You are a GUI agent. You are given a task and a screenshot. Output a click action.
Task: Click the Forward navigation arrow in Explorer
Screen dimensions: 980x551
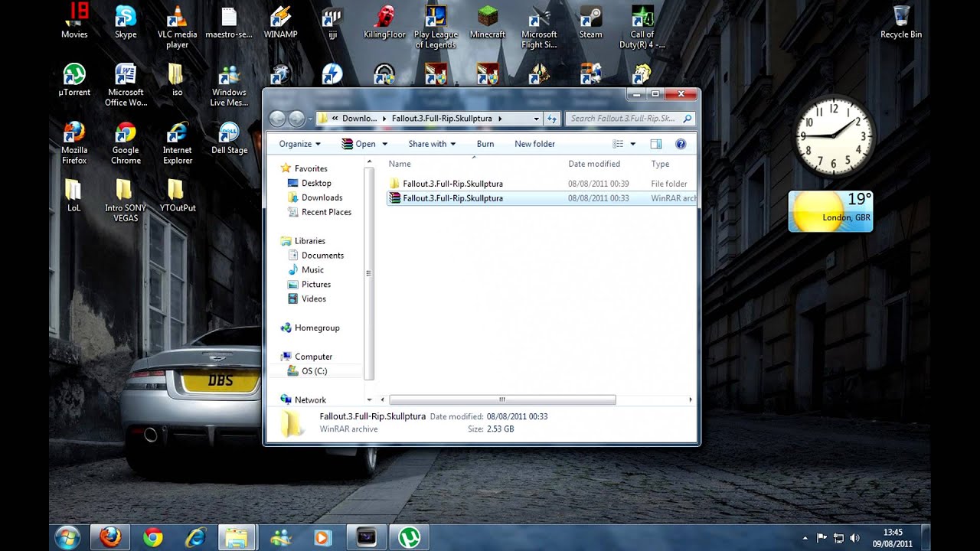point(296,119)
